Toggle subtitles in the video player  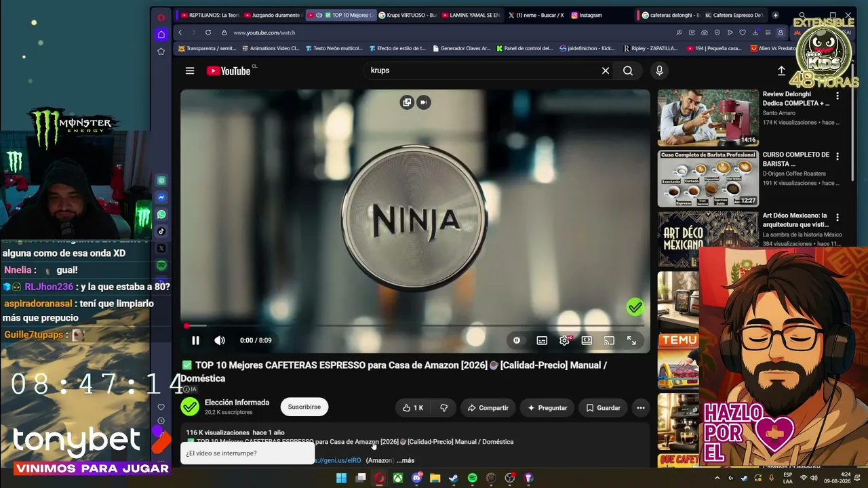click(542, 340)
